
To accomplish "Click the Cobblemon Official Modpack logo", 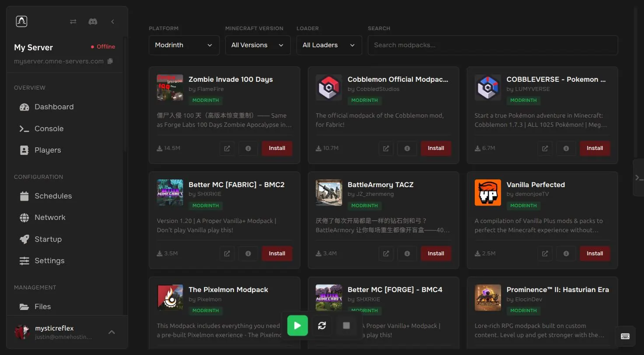I will pyautogui.click(x=329, y=87).
